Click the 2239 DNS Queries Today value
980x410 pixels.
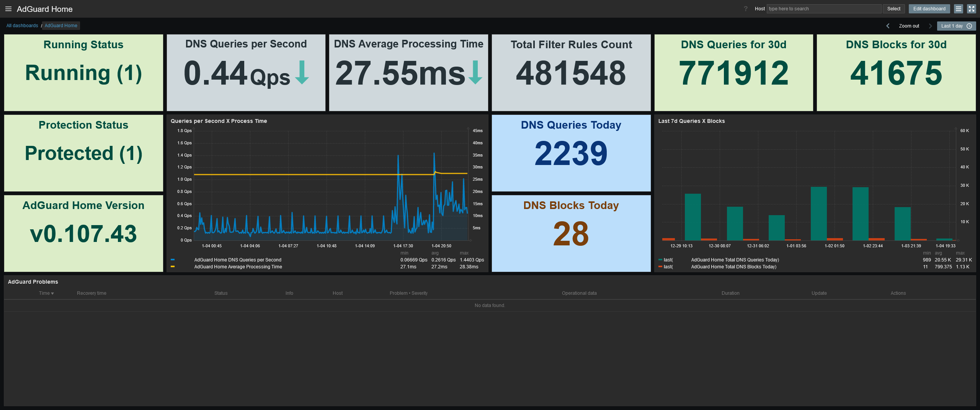tap(571, 153)
